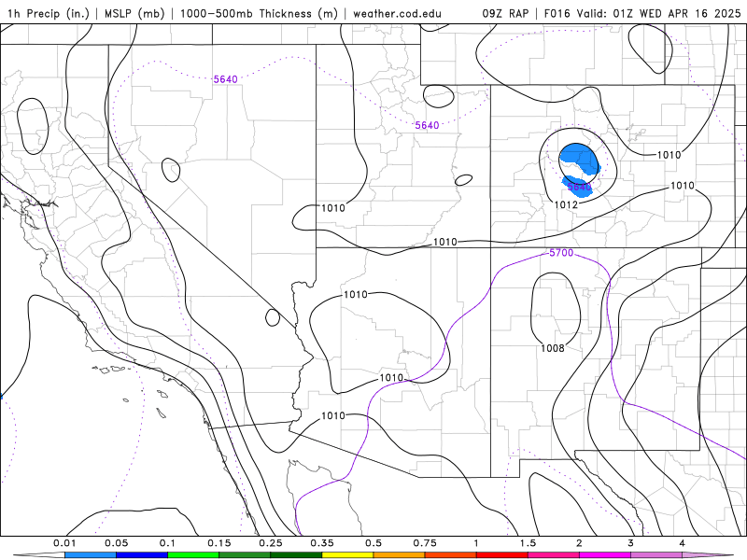Screen dimensions: 747x560
Task: Select "1000-500mb Thickness (m)" header text
Action: [x=259, y=13]
